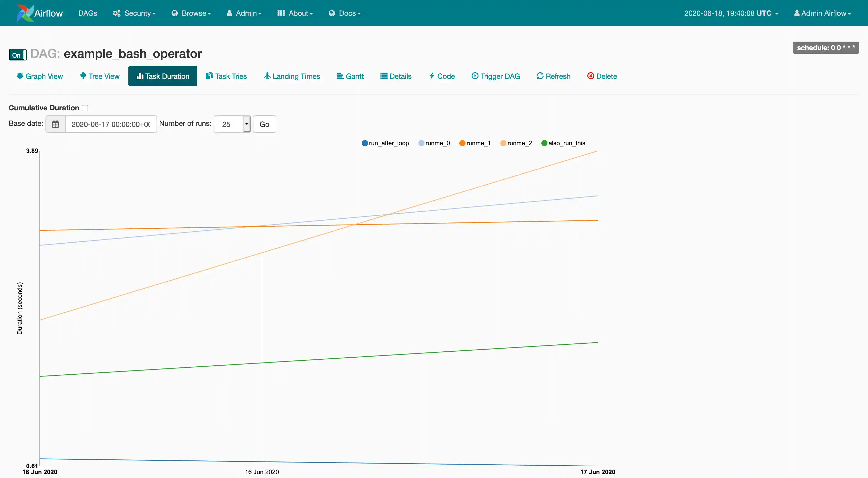Click the Airflow pinwheel logo
Image resolution: width=868 pixels, height=478 pixels.
point(25,13)
